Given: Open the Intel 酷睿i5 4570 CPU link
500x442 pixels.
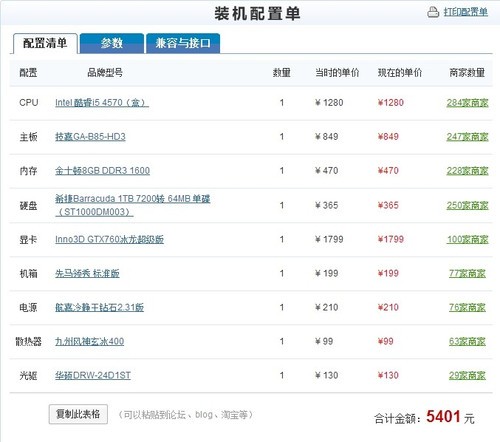Looking at the screenshot, I should [x=102, y=102].
